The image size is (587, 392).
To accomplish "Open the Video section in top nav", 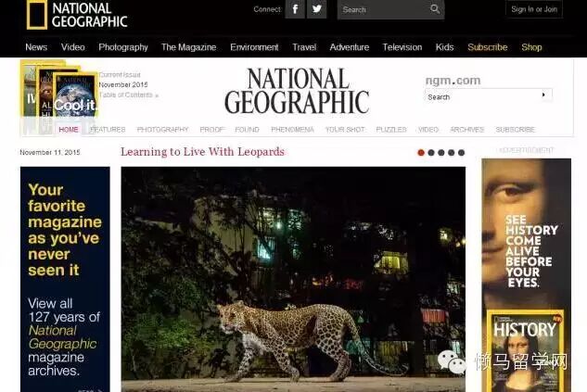I will tap(73, 47).
